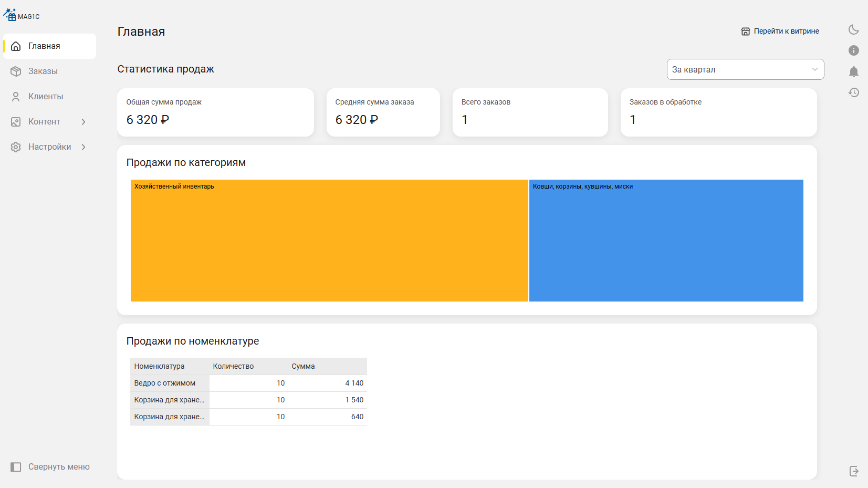868x488 pixels.
Task: Go to the Главная menu item
Action: pos(44,46)
